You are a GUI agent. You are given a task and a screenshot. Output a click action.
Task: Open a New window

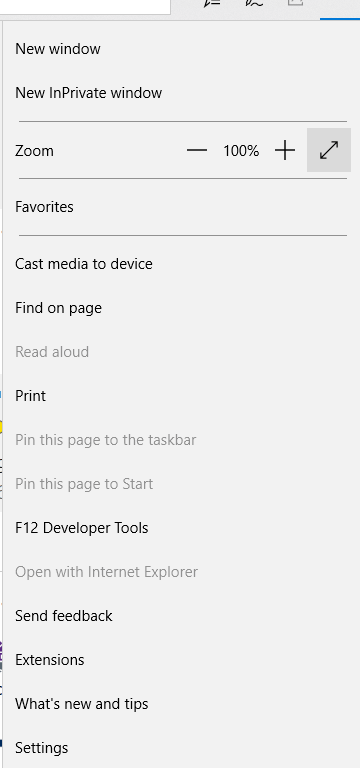point(181,49)
